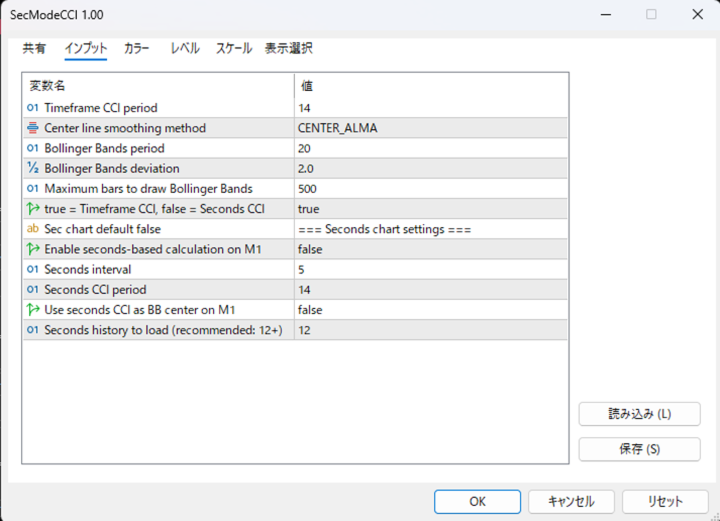
Task: Select the Seconds interval label
Action: (x=88, y=269)
